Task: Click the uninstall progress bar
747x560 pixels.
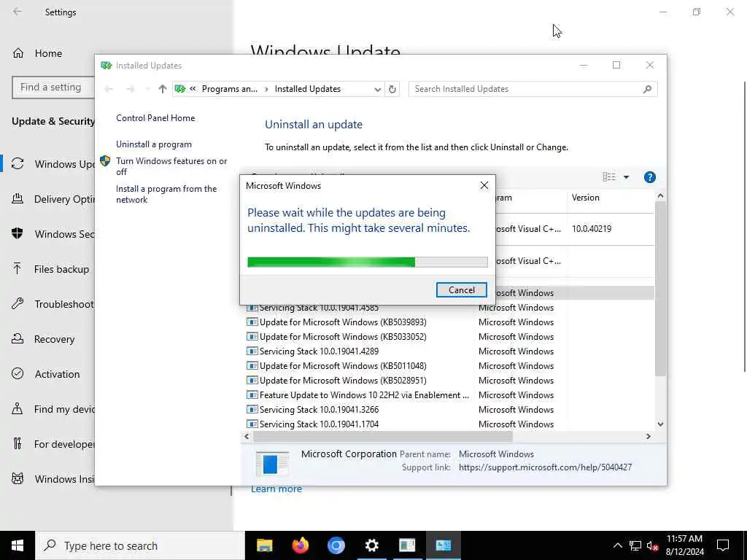Action: coord(368,262)
